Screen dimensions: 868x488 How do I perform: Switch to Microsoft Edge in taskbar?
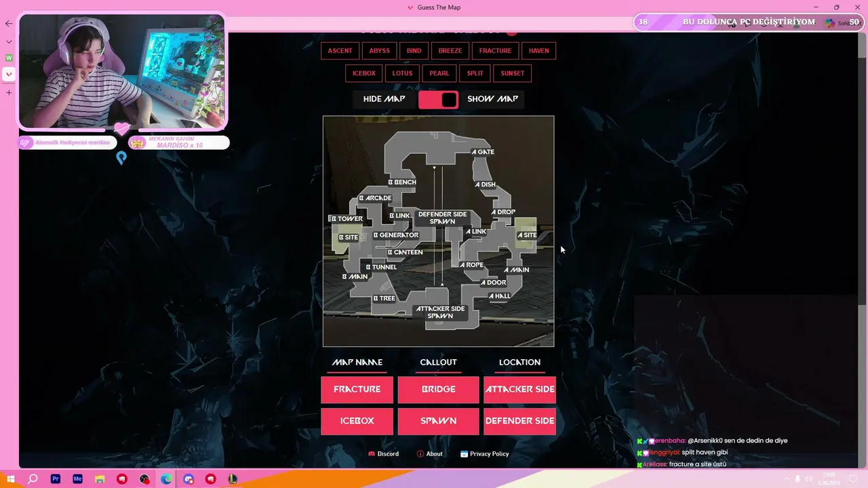coord(166,479)
